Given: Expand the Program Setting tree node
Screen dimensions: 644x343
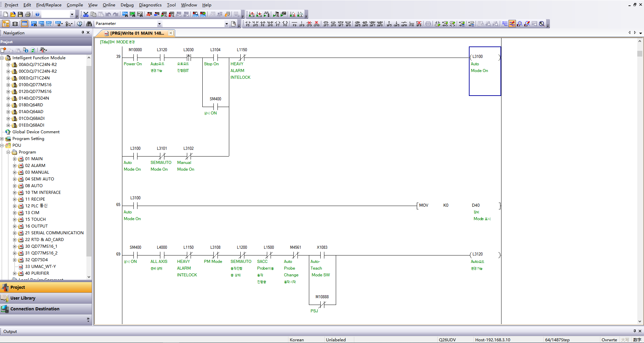Looking at the screenshot, I should 2,139.
